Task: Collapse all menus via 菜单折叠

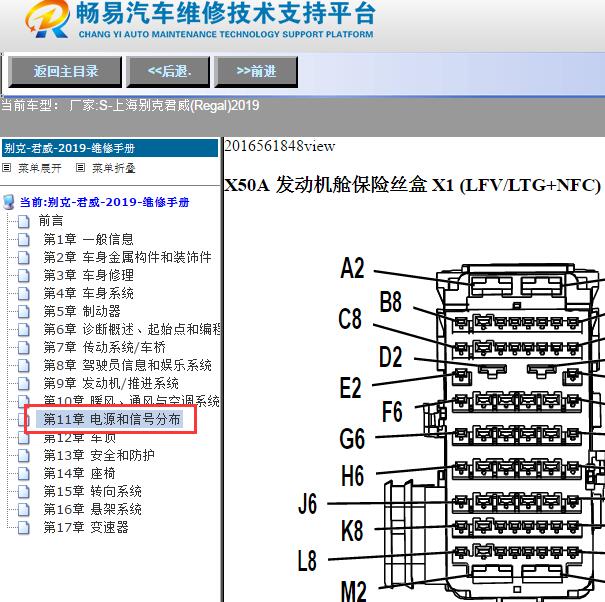Action: [x=113, y=168]
